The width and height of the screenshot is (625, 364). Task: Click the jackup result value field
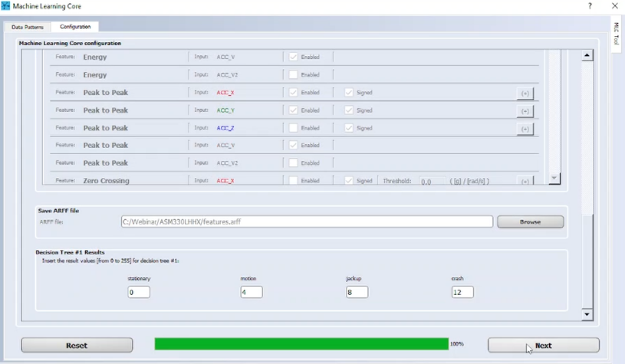357,292
